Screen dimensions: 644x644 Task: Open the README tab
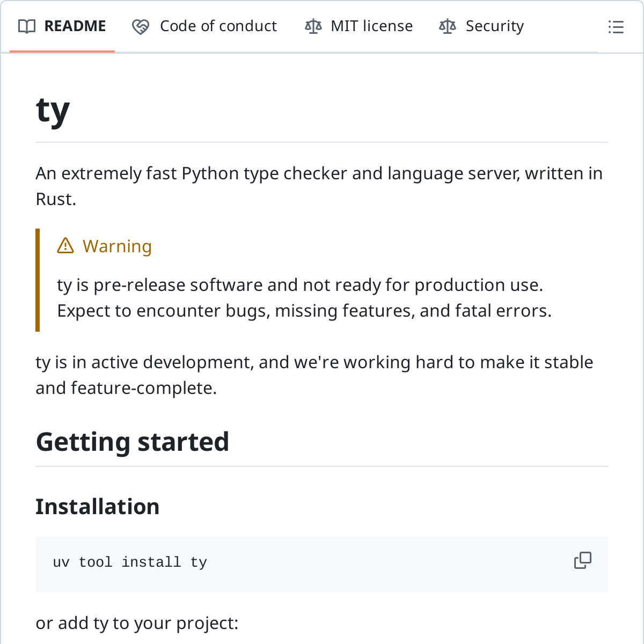coord(62,26)
